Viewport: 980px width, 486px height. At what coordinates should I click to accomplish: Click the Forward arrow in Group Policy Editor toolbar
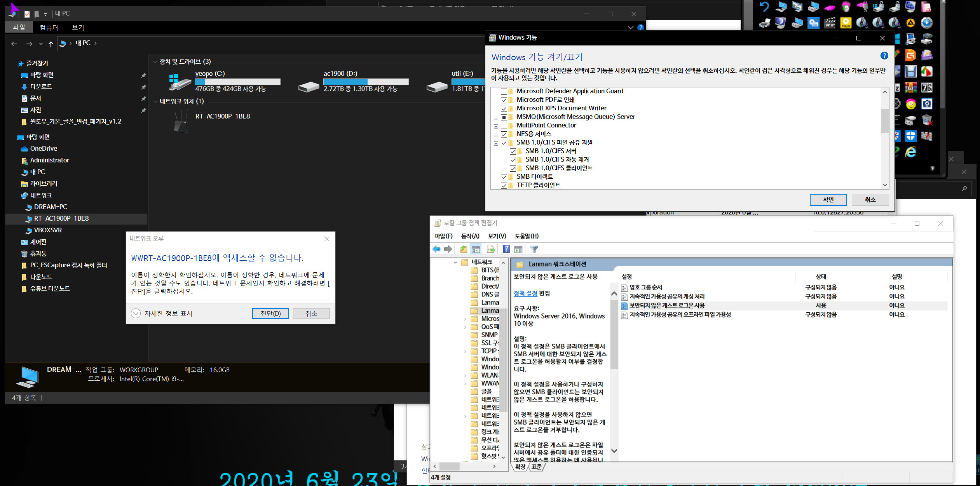[x=448, y=249]
